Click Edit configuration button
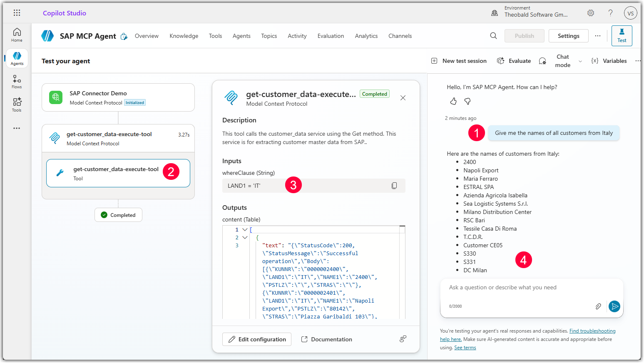 tap(257, 339)
